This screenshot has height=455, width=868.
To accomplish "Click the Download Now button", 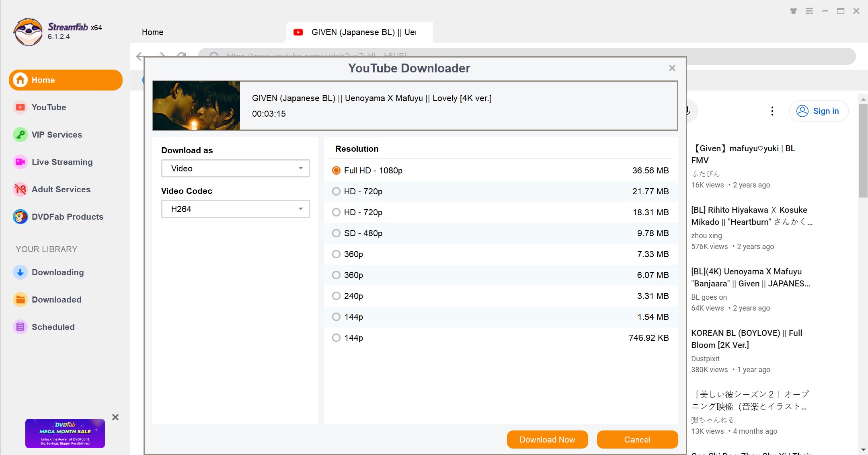I will click(x=547, y=440).
